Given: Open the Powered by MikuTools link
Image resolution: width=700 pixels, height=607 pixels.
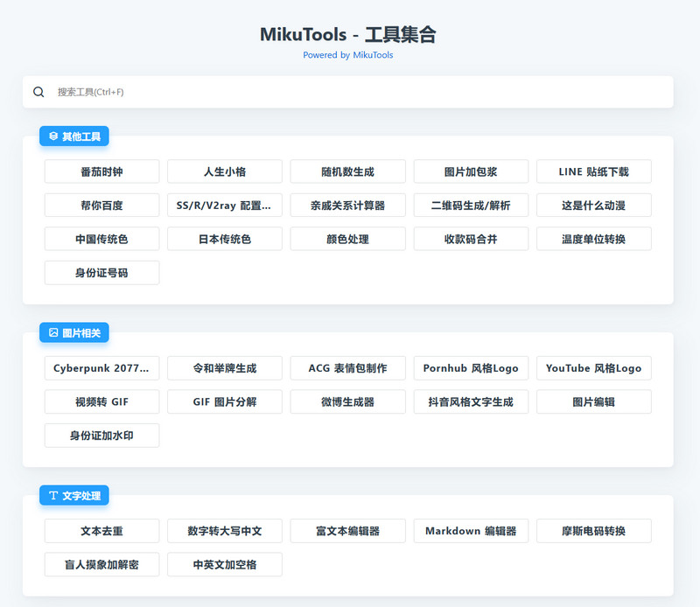Looking at the screenshot, I should 348,55.
